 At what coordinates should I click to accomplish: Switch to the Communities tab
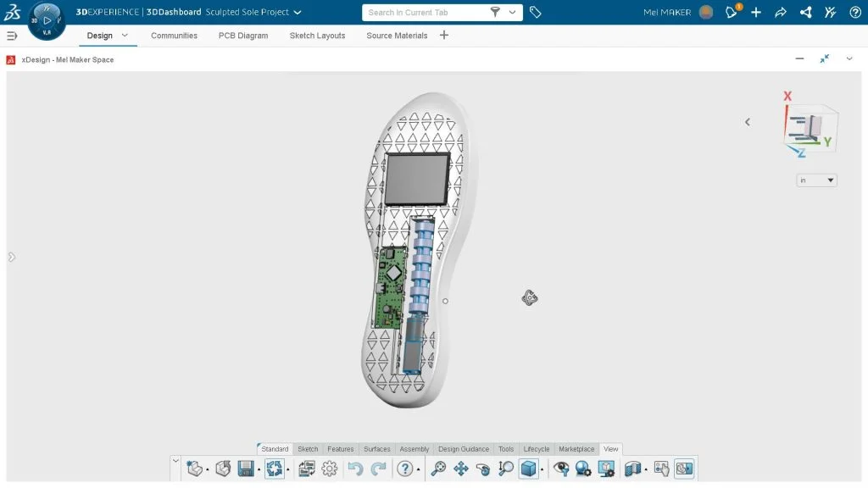pyautogui.click(x=174, y=36)
